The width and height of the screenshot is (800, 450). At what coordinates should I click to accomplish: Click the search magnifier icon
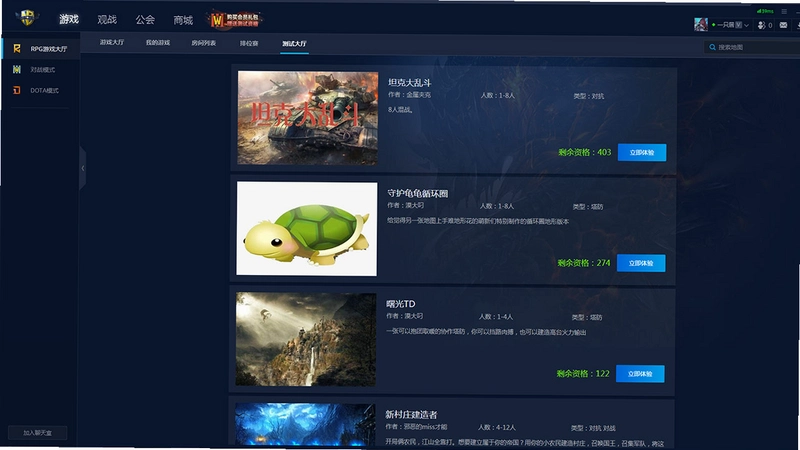coord(712,47)
